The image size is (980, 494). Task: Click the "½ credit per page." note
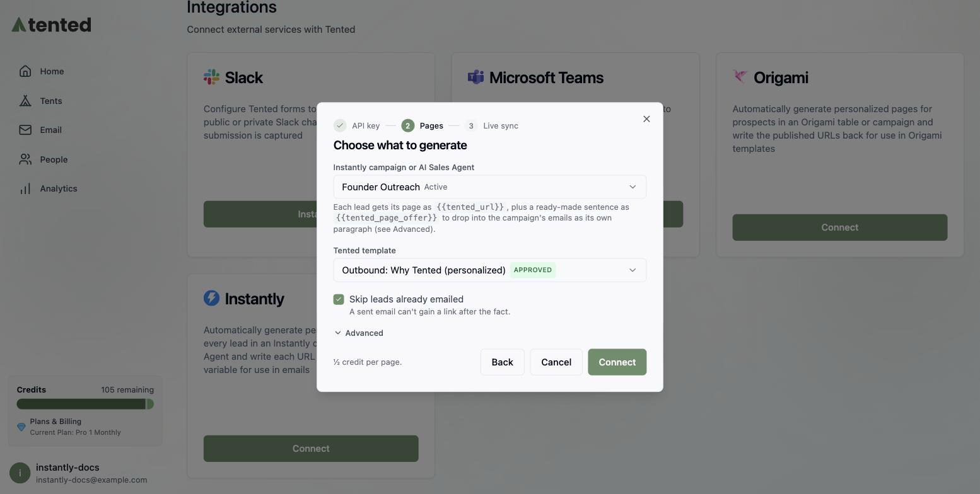(368, 362)
